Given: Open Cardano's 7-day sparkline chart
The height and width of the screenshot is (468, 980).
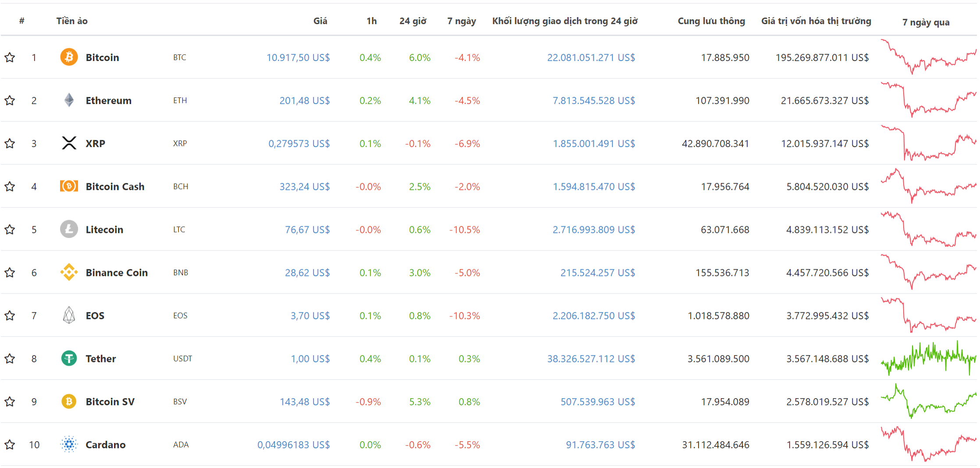Looking at the screenshot, I should pyautogui.click(x=929, y=444).
